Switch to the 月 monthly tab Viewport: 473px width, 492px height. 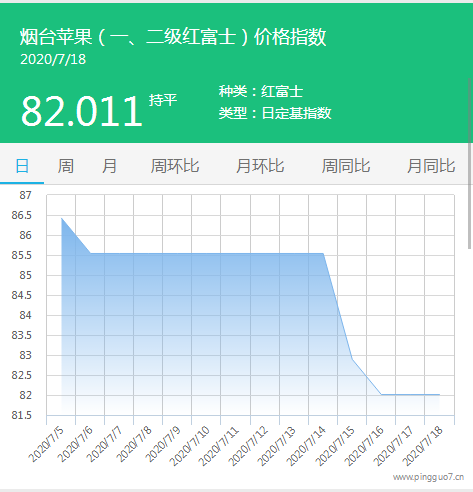(x=109, y=166)
